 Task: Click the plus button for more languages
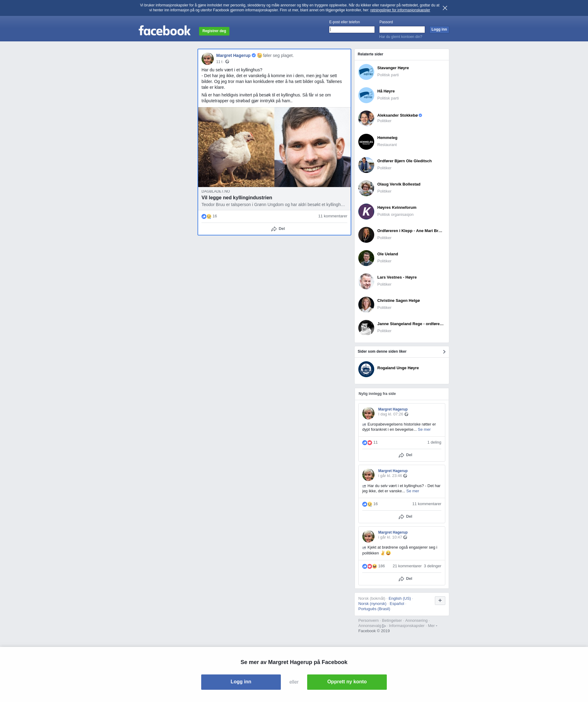click(x=440, y=601)
